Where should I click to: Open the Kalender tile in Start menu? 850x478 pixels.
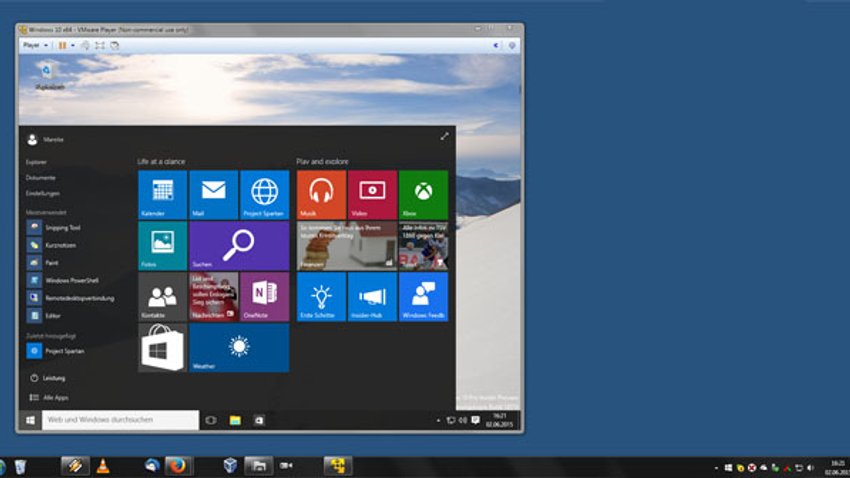point(163,195)
